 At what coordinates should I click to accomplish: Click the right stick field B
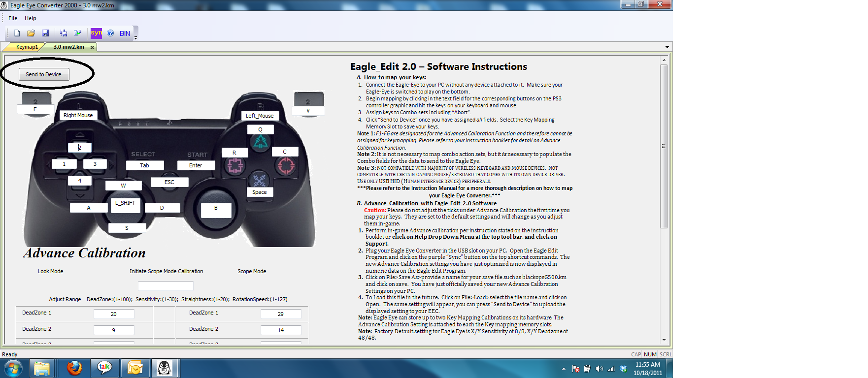(x=216, y=210)
